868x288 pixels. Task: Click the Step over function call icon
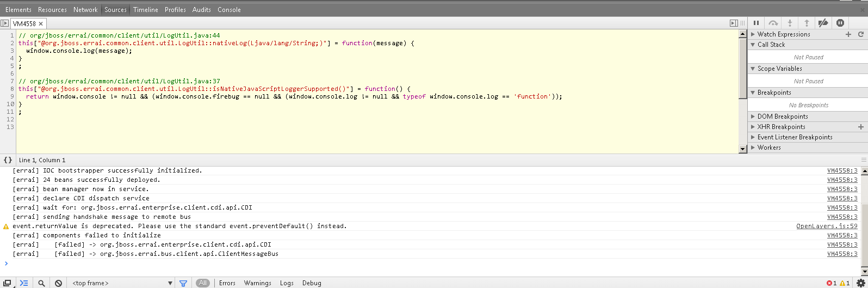(x=773, y=23)
